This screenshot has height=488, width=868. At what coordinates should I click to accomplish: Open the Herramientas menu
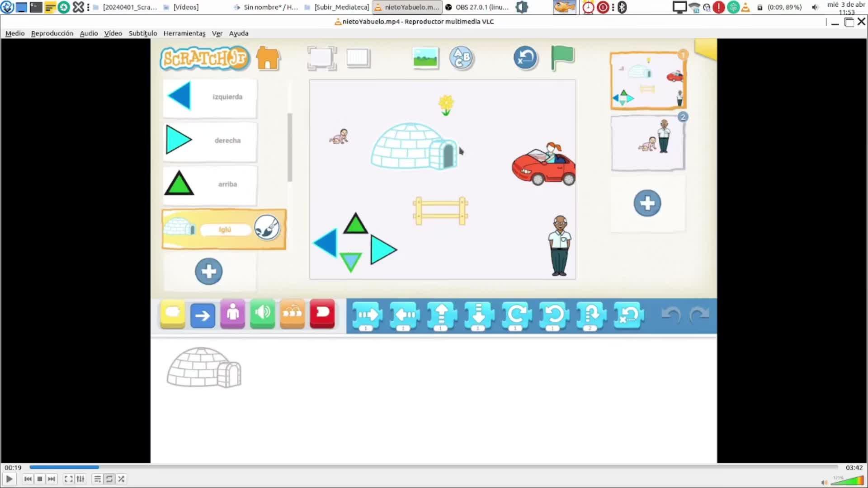click(184, 33)
